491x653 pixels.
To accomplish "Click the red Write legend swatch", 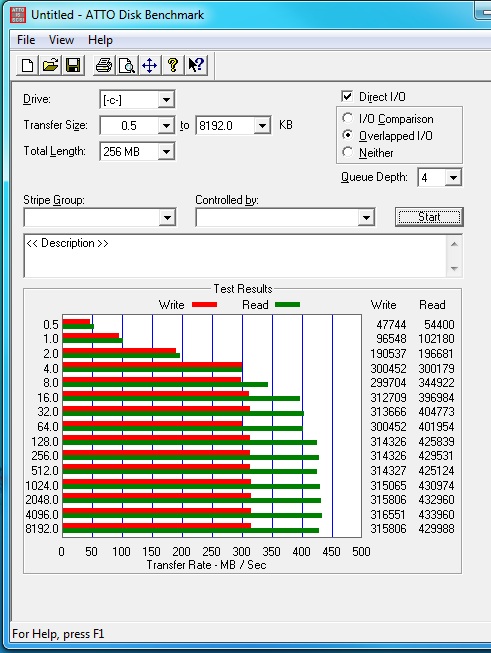I will [204, 305].
